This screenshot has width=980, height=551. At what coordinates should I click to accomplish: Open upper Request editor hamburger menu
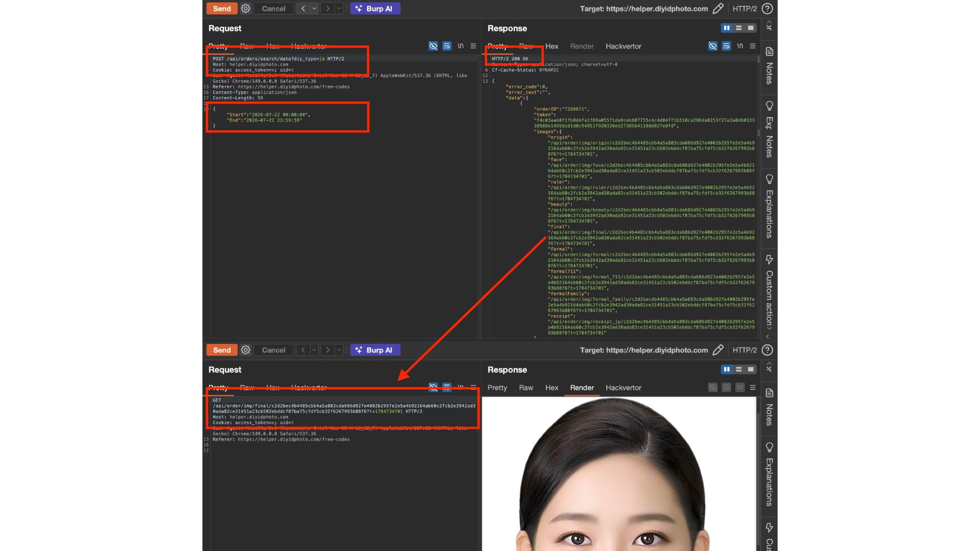(473, 46)
